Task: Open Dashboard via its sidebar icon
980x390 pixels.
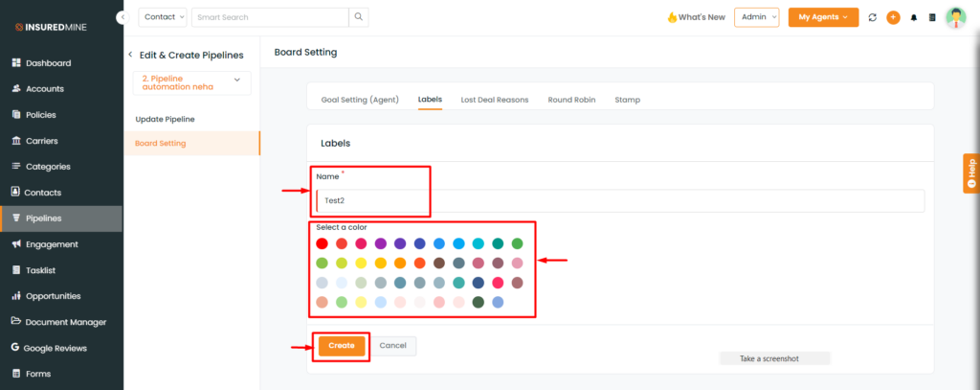Action: 16,63
